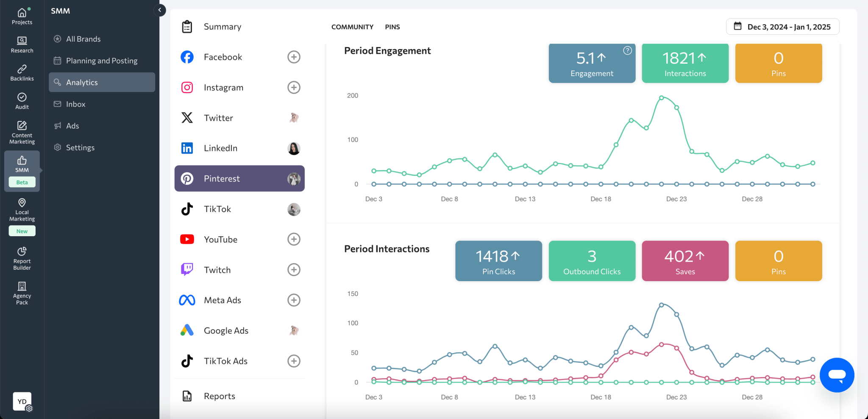Open Content Marketing

(22, 131)
